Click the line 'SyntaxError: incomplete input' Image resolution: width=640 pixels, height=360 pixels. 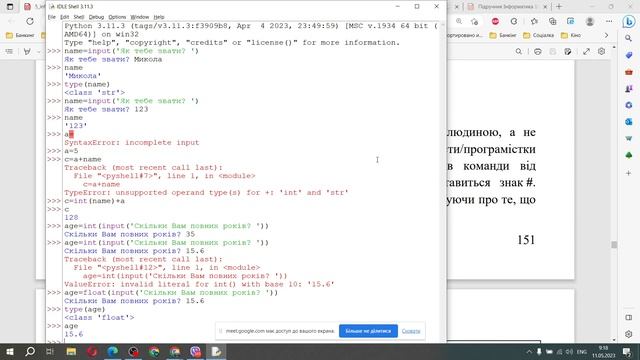click(x=131, y=142)
